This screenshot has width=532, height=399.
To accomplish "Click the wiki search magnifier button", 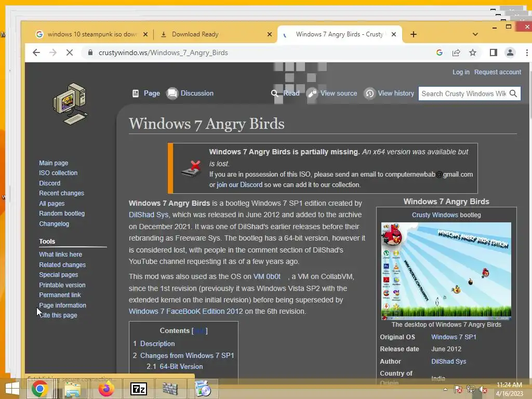I will [513, 94].
